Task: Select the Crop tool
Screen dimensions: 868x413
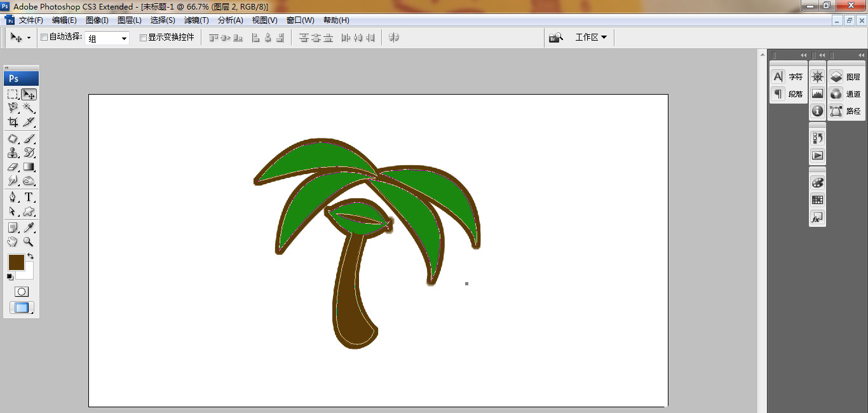Action: click(13, 122)
